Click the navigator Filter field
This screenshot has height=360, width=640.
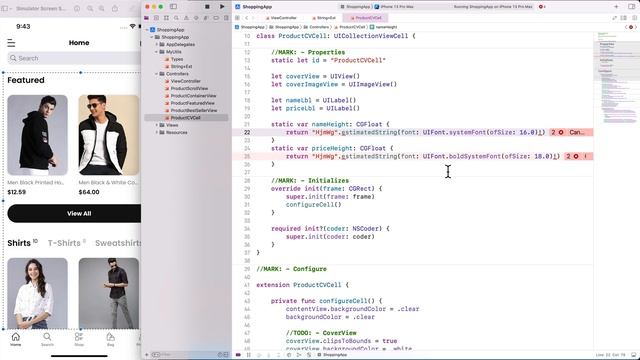pyautogui.click(x=184, y=355)
